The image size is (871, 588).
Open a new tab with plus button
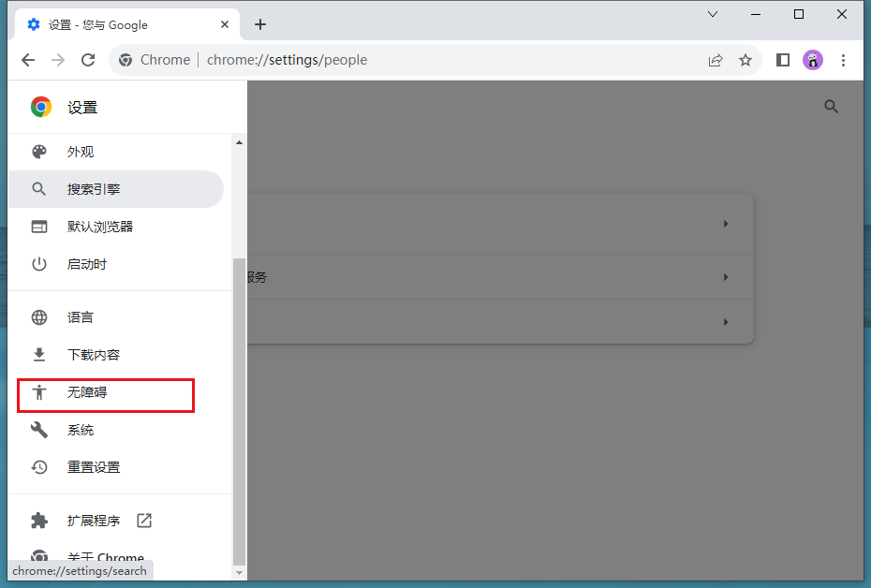click(260, 24)
